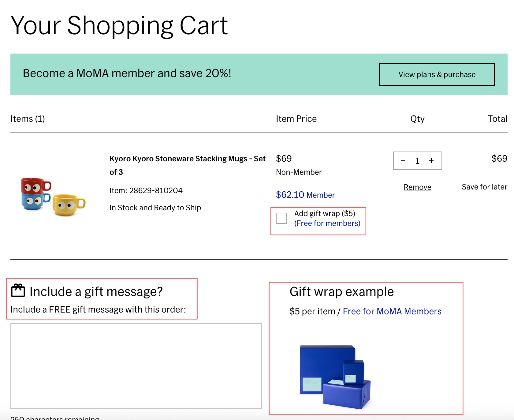Click the "Add gift wrap ($5)" label text
Screen dimensions: 514x420
pos(325,213)
